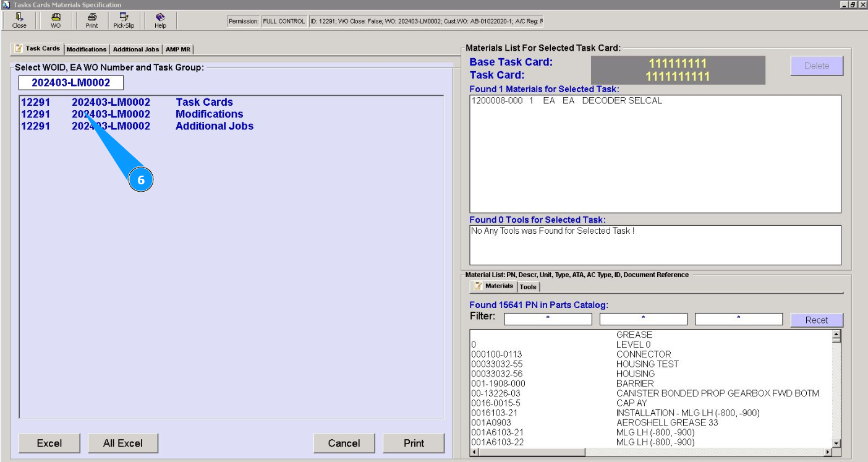This screenshot has width=868, height=462.
Task: Click the printer icon in the top toolbar
Action: 91,20
